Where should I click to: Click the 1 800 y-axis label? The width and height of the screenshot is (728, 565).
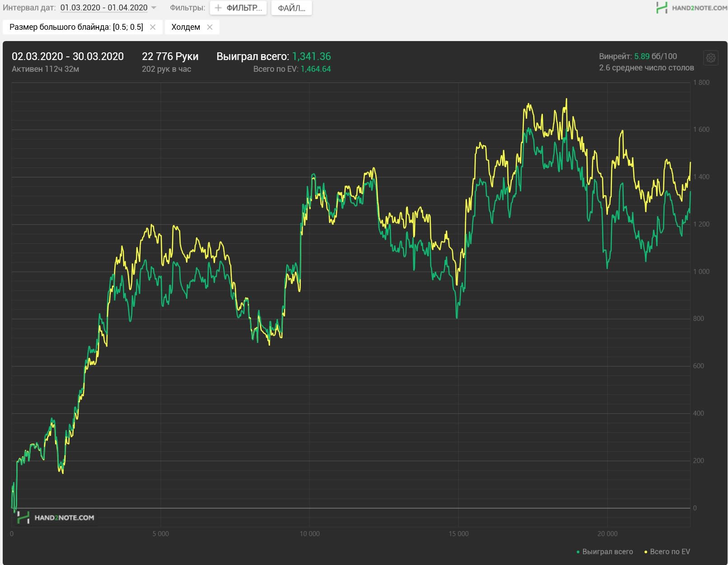(701, 83)
